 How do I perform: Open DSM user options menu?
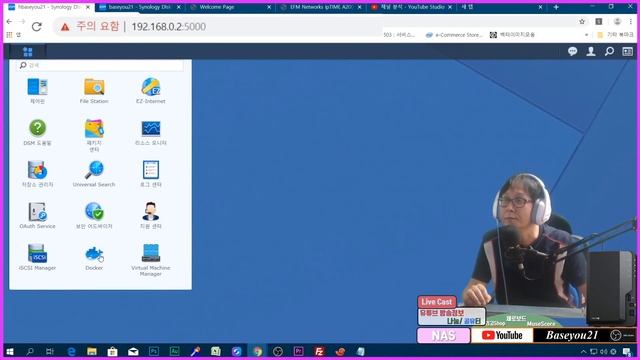[x=591, y=51]
